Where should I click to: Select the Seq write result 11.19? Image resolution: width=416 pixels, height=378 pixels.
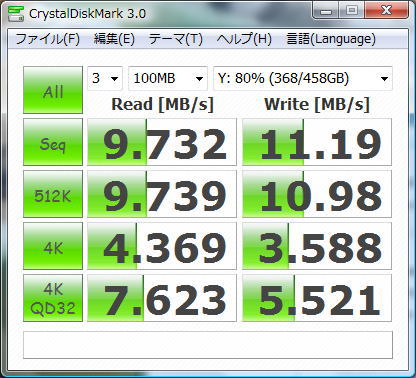tap(317, 142)
